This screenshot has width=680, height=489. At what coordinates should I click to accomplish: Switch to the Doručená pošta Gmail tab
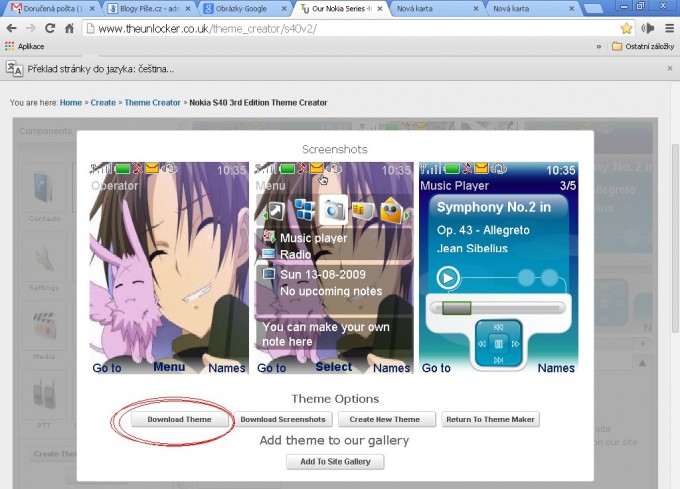click(x=52, y=8)
